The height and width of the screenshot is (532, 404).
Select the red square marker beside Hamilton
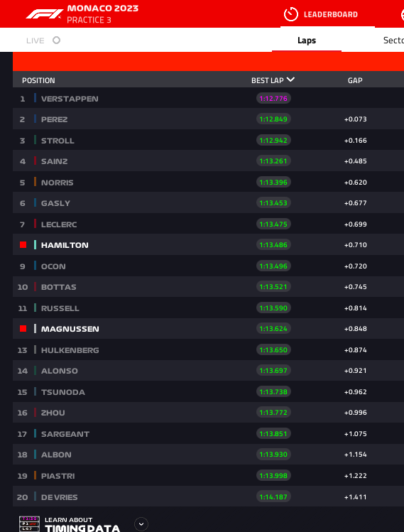[x=23, y=244]
